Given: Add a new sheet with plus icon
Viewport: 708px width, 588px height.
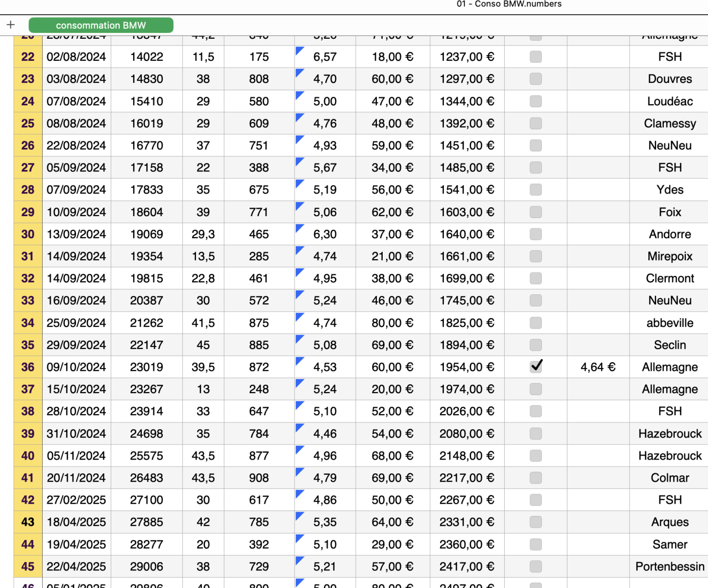Looking at the screenshot, I should (11, 24).
